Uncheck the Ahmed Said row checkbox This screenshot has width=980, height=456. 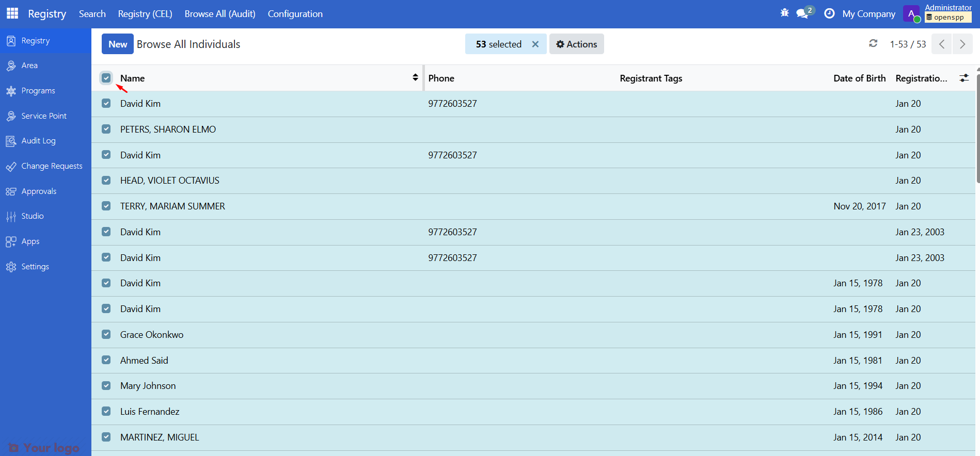tap(106, 360)
